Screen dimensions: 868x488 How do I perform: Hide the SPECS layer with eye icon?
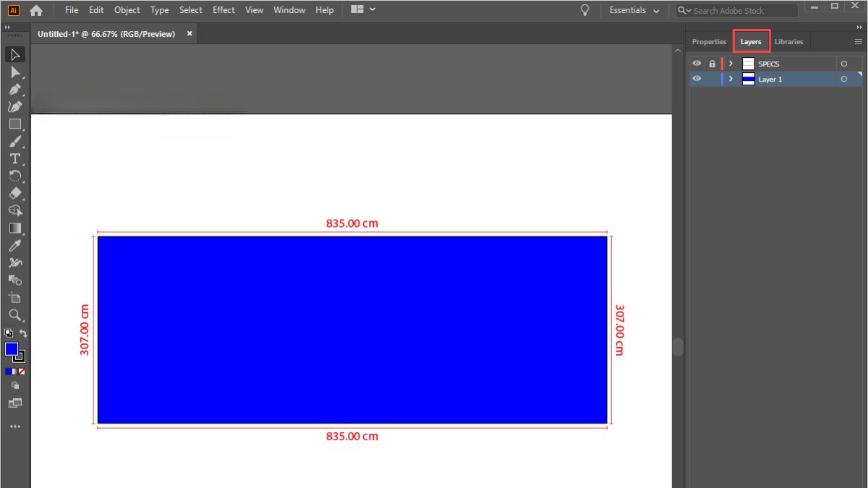click(x=697, y=64)
